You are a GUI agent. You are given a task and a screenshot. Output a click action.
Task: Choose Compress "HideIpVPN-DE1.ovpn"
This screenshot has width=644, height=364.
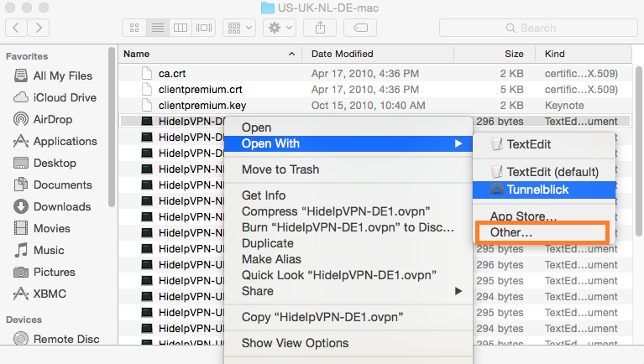(348, 211)
